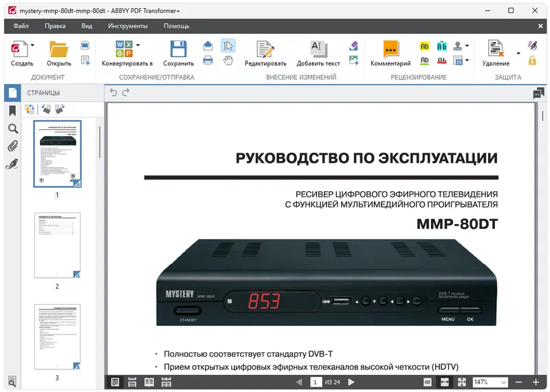The image size is (550, 392).
Task: Toggle the arrow selection tool
Action: click(228, 45)
